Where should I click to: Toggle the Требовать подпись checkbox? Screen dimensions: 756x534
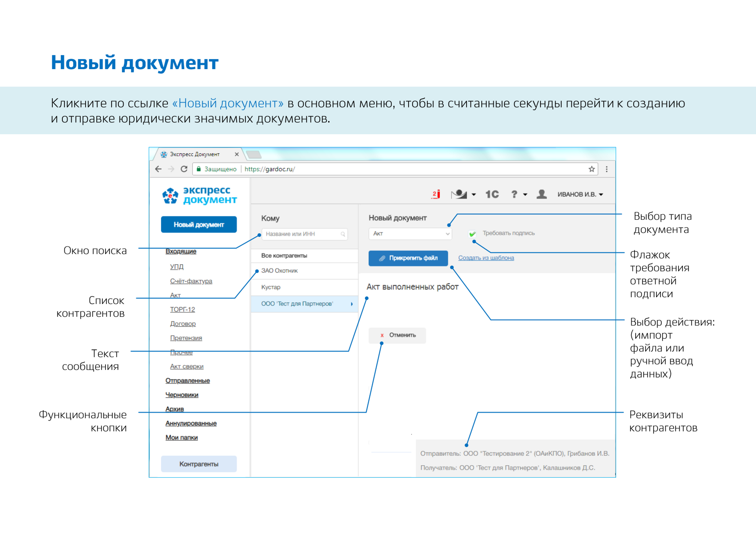click(x=472, y=234)
